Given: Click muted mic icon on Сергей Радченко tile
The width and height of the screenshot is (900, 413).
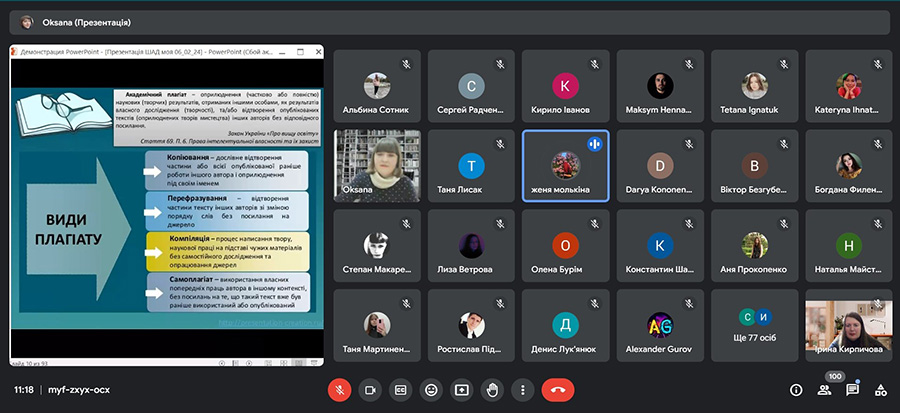Looking at the screenshot, I should click(501, 64).
